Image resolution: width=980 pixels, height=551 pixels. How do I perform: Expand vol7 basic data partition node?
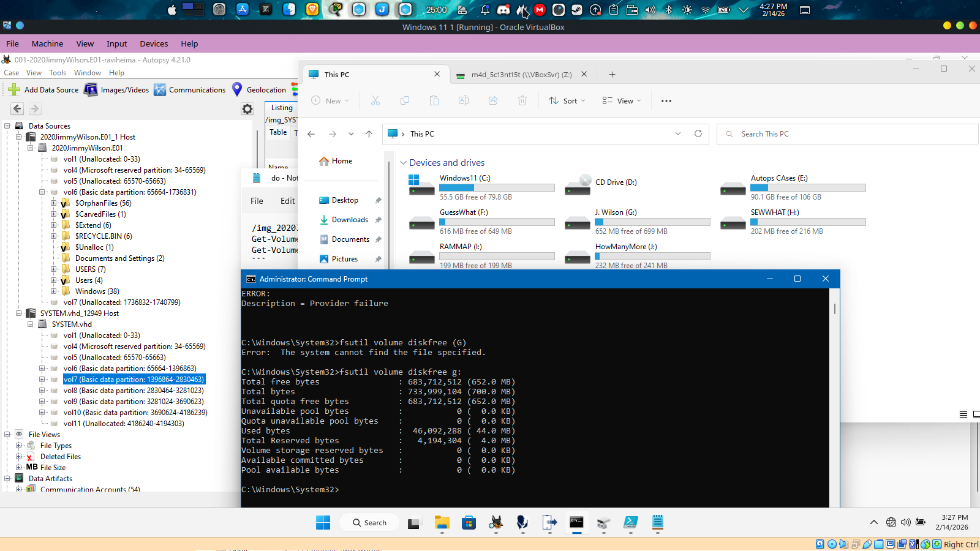click(x=42, y=380)
